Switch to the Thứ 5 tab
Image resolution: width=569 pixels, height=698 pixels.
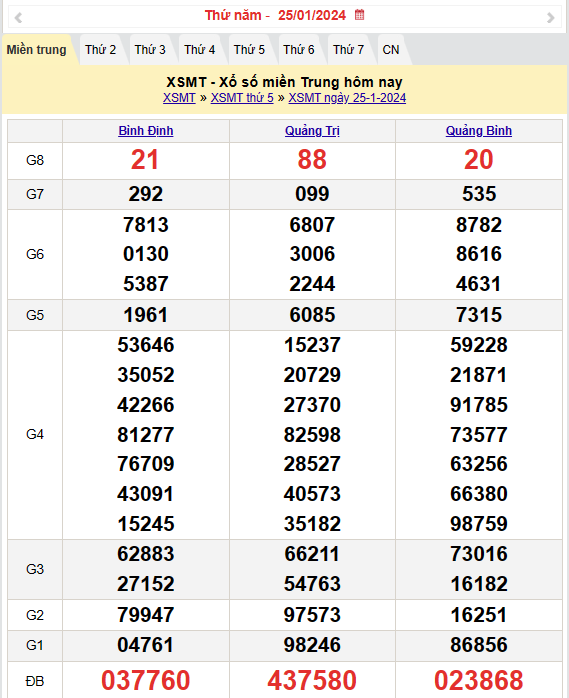click(x=249, y=49)
